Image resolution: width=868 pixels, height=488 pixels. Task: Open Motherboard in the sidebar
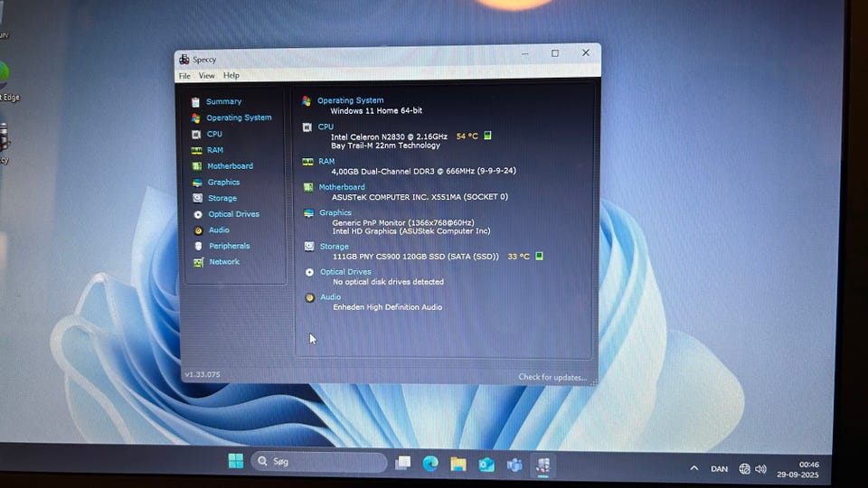[x=230, y=166]
